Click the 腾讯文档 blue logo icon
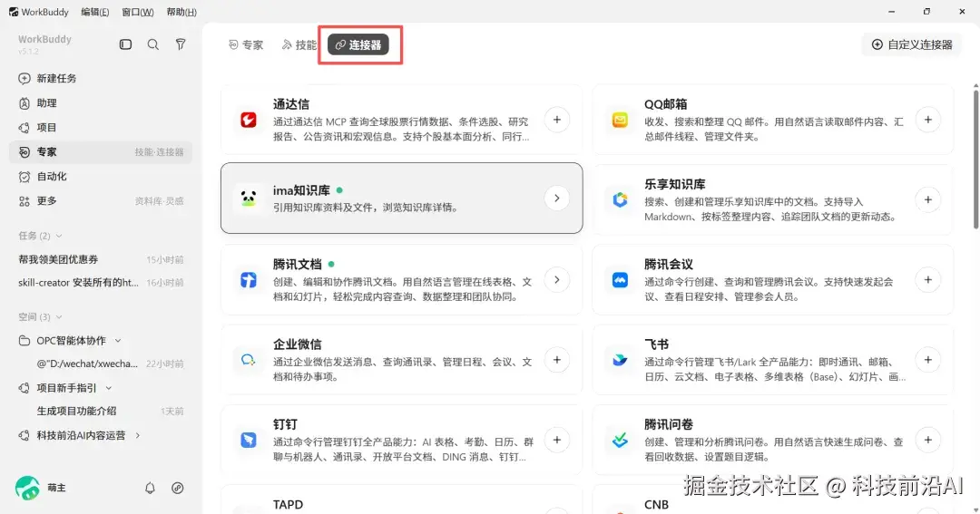 [x=248, y=280]
